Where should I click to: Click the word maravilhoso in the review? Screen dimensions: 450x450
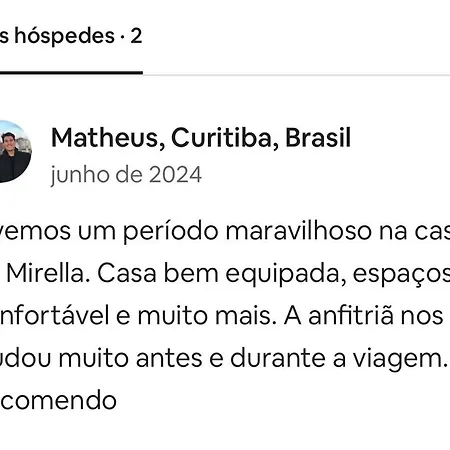click(x=298, y=231)
